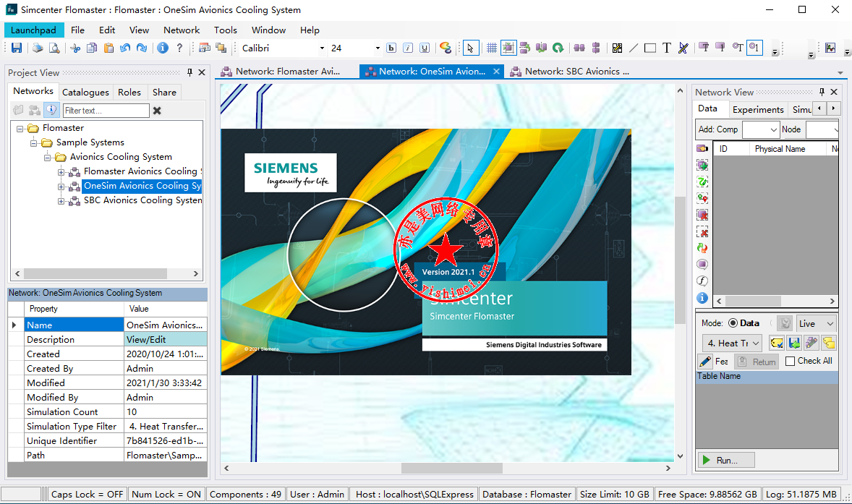Click inside the Filter text field
Image resolution: width=852 pixels, height=504 pixels.
106,111
